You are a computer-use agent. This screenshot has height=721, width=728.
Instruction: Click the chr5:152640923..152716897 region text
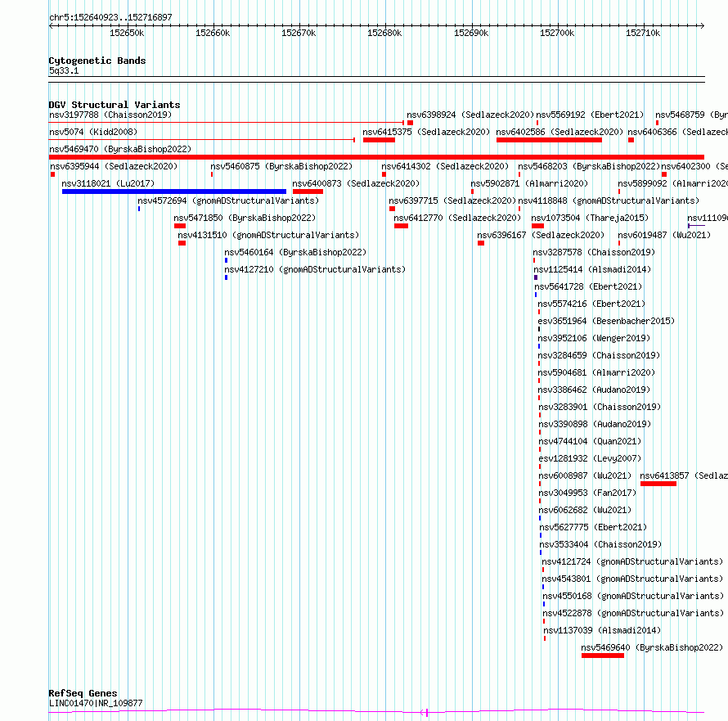point(110,18)
